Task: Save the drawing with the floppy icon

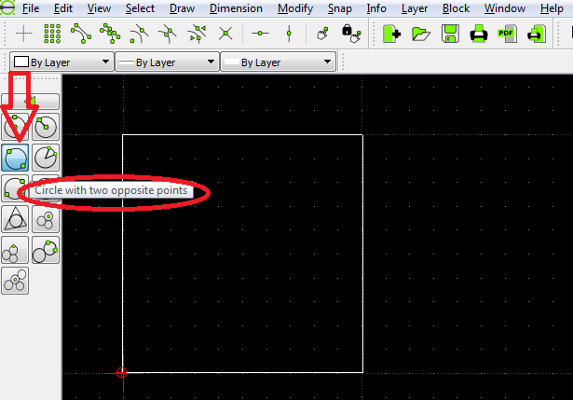Action: 450,34
